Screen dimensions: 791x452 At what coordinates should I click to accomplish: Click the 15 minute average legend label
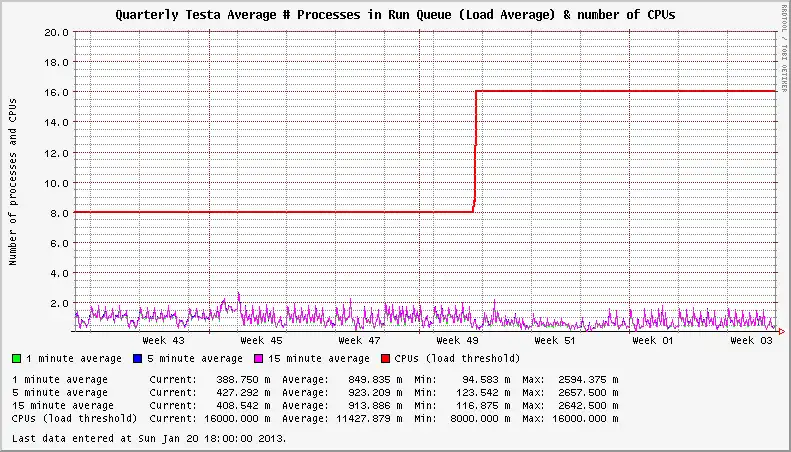[319, 359]
